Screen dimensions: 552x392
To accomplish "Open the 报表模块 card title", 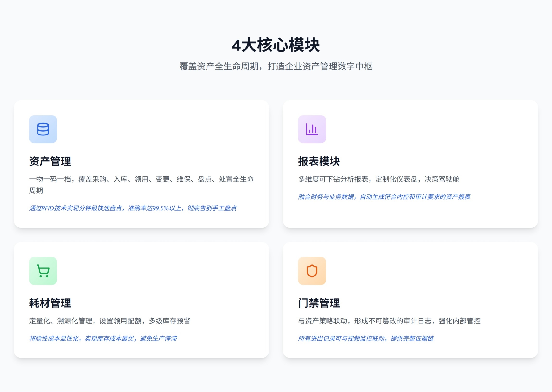I will coord(319,161).
